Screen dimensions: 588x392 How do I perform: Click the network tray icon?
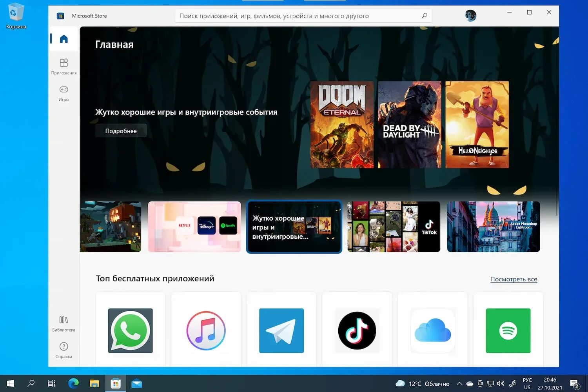490,383
